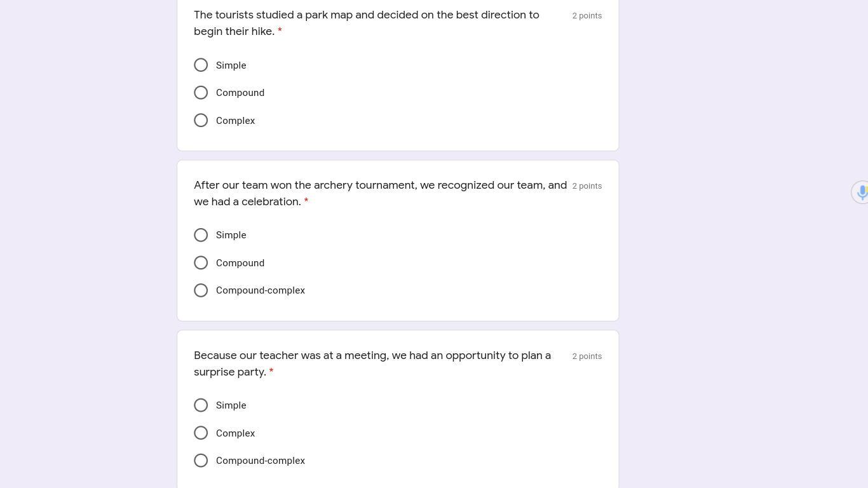
Task: Mark Complex for the tourists hike sentence
Action: (x=201, y=121)
